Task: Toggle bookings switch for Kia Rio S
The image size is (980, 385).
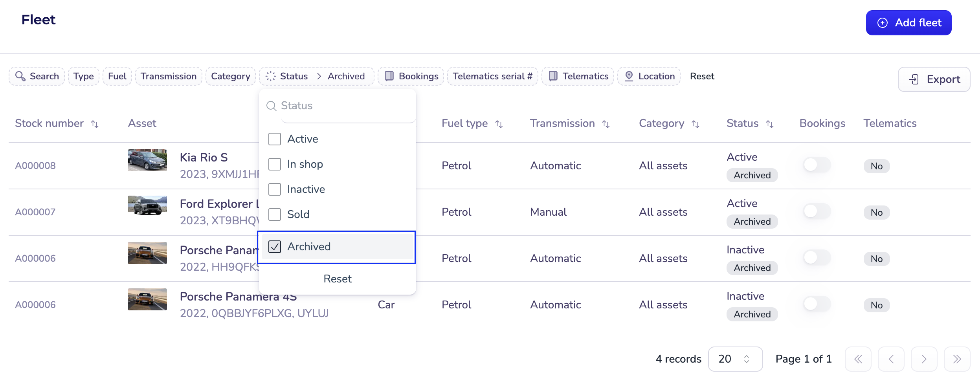Action: (x=817, y=165)
